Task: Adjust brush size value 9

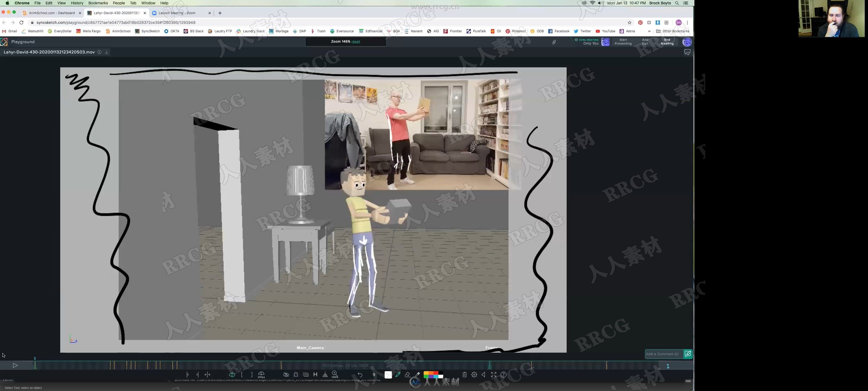Action: [374, 374]
